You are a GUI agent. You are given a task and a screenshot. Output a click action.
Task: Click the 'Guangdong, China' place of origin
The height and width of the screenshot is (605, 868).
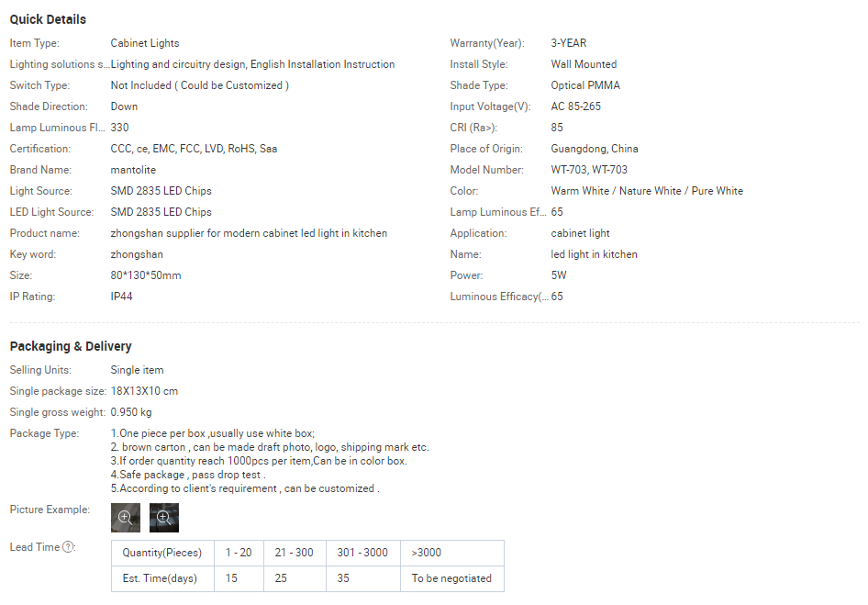[x=595, y=149]
